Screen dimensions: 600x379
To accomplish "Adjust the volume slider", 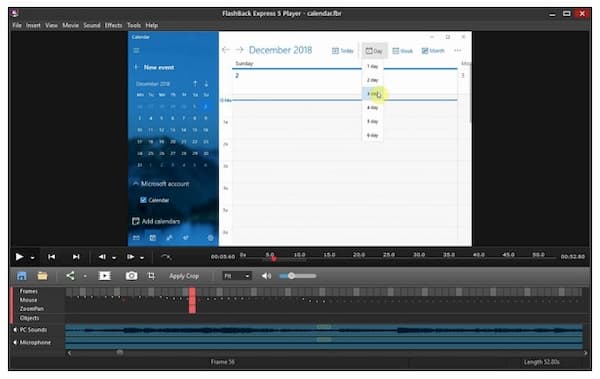I will [298, 276].
